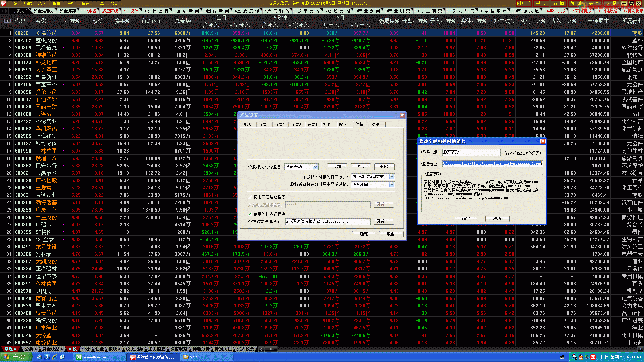Screen dimensions: 644x362
Task: Launch Internet Explorer quick launch icon
Action: (x=55, y=357)
